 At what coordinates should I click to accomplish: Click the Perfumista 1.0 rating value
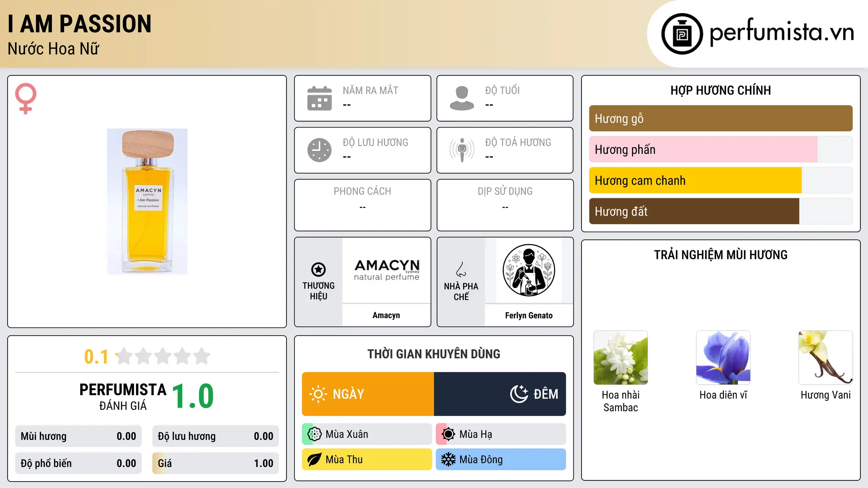click(193, 396)
